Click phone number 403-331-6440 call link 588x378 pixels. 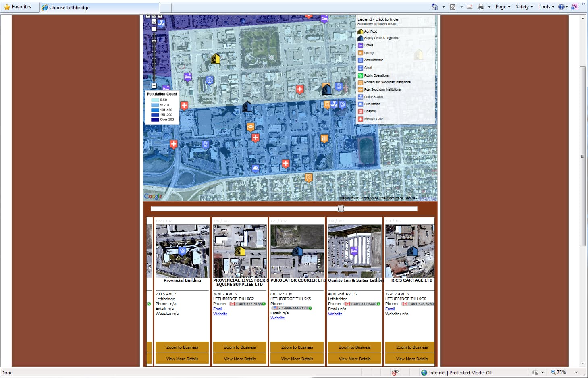pos(362,304)
